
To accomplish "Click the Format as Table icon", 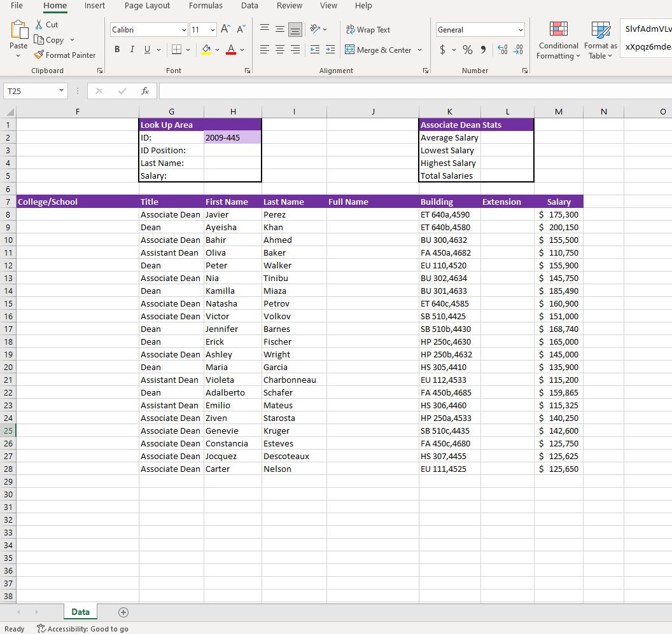I will pos(600,39).
